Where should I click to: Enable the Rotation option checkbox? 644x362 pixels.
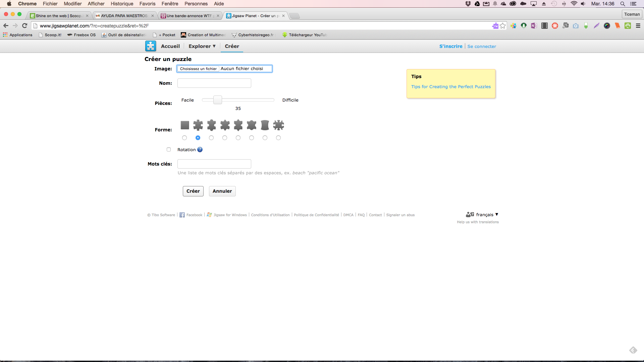168,149
